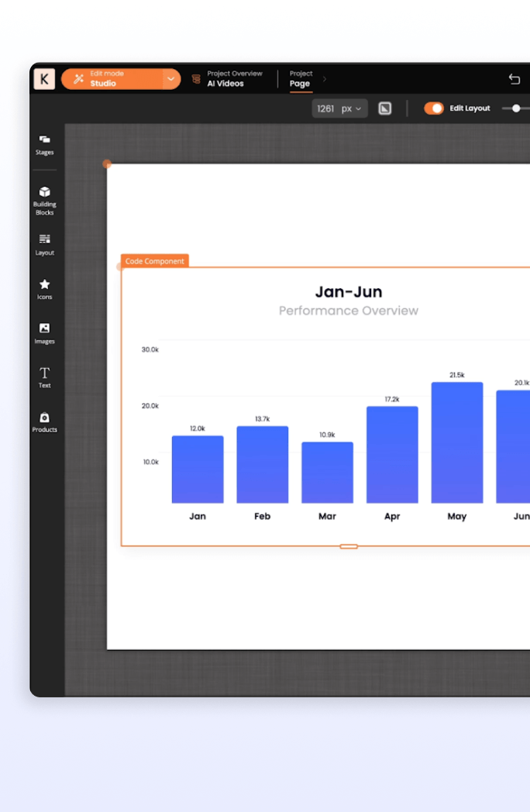Click the 13.7k value label
This screenshot has width=530, height=812.
tap(262, 419)
